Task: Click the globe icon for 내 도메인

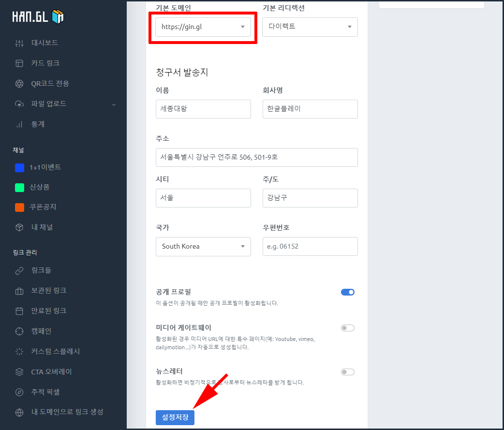Action: [19, 412]
